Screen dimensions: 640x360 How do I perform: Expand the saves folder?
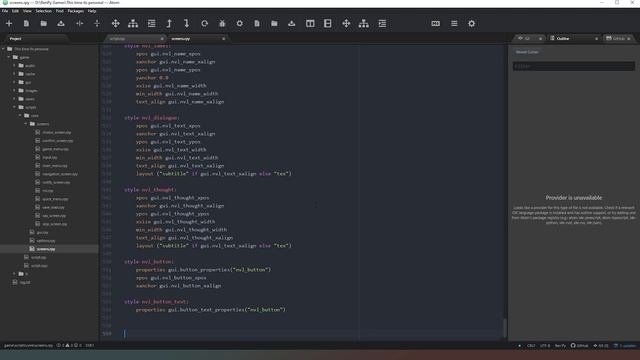click(14, 99)
